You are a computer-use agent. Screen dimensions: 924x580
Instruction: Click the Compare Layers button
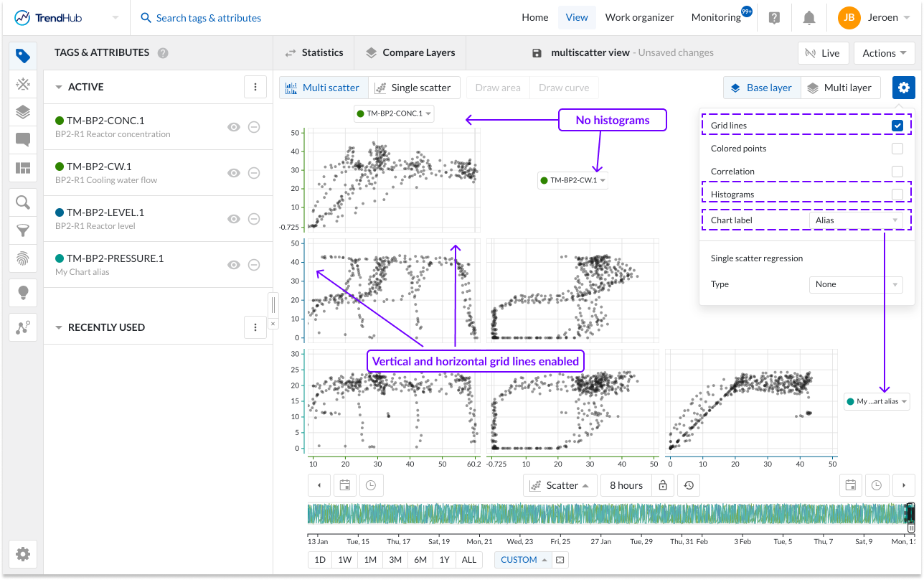coord(410,52)
